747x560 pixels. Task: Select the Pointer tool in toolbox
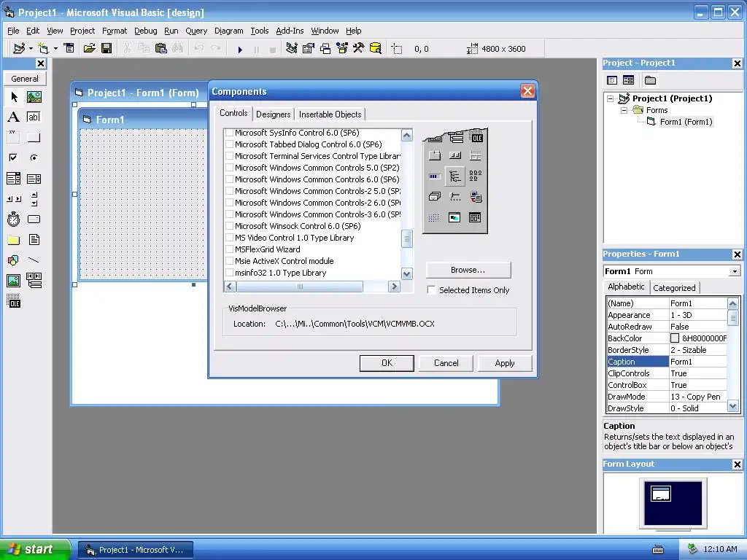[x=14, y=97]
